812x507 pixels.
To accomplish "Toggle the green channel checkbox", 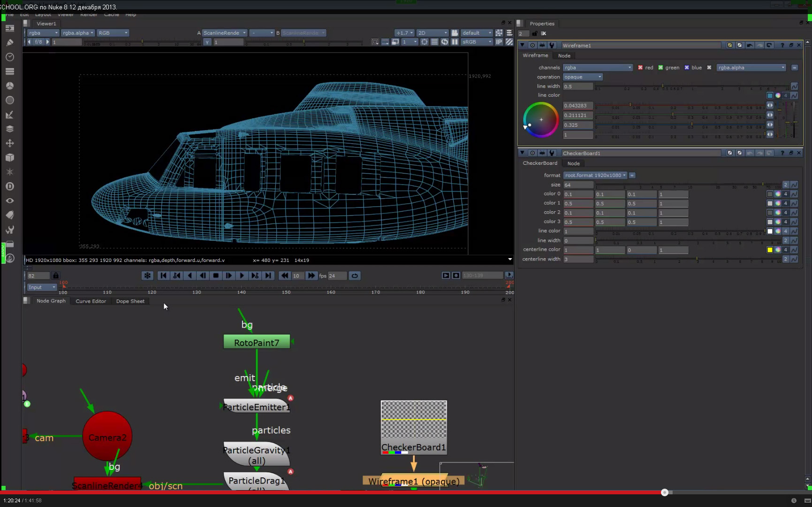I will (660, 68).
